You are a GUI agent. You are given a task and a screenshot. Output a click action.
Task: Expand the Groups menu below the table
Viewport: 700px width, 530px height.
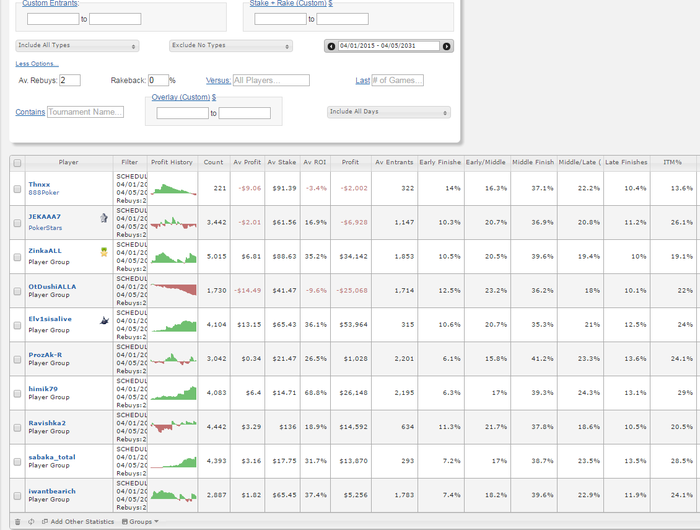tap(140, 522)
